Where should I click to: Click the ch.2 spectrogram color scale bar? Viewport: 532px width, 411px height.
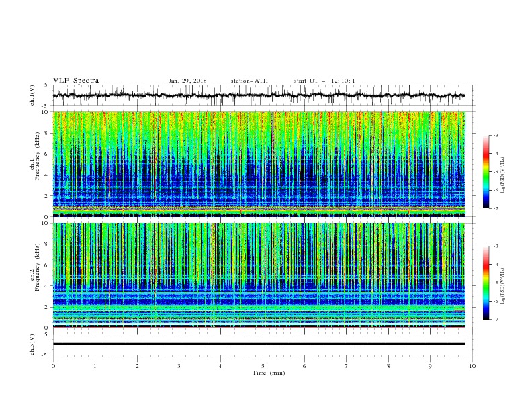tap(486, 283)
